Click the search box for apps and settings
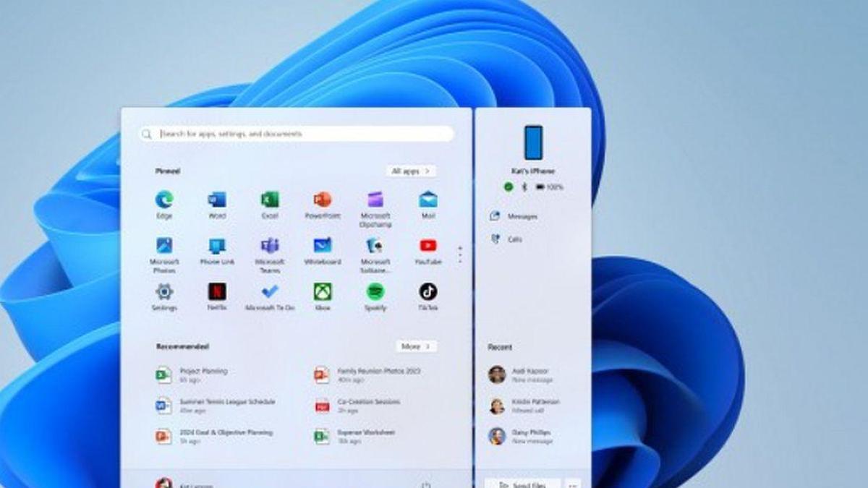Screen dimensions: 868x488 (297, 134)
